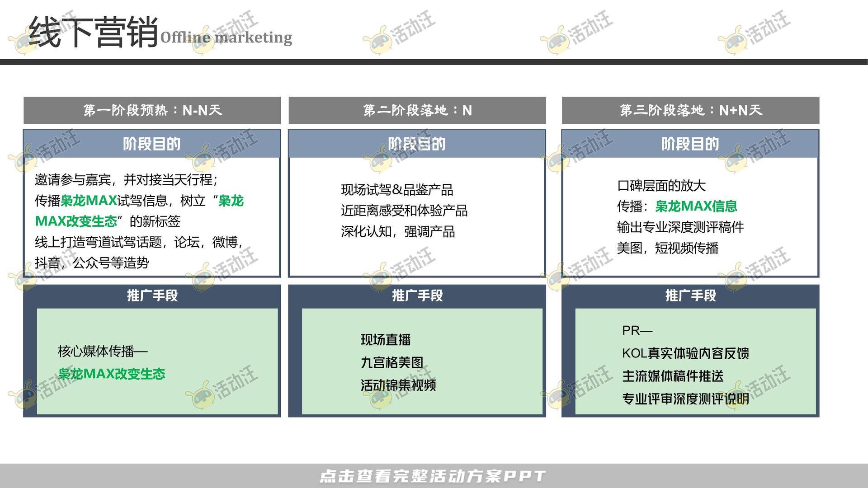Select 阶段目的 heading in third column
This screenshot has width=868, height=488.
[x=690, y=144]
